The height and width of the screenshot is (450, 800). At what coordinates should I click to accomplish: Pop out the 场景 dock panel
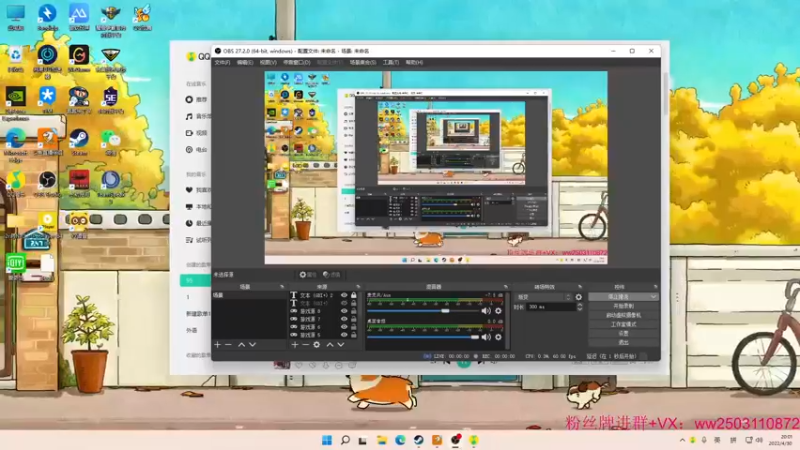point(282,287)
